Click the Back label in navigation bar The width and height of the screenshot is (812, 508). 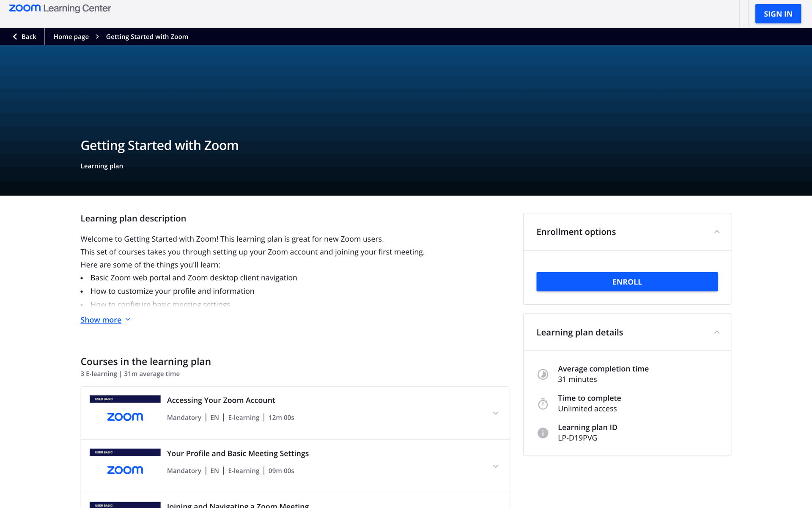click(29, 37)
